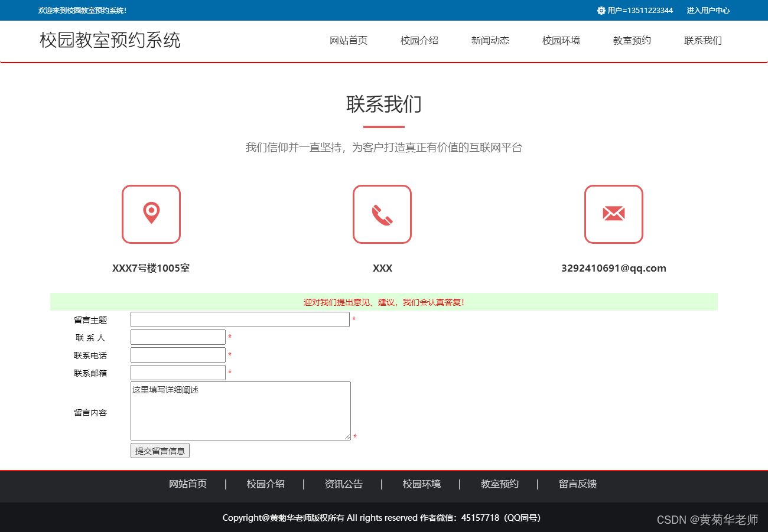Screen dimensions: 768x532
Task: Open the 教室预约 page
Action: (x=632, y=40)
